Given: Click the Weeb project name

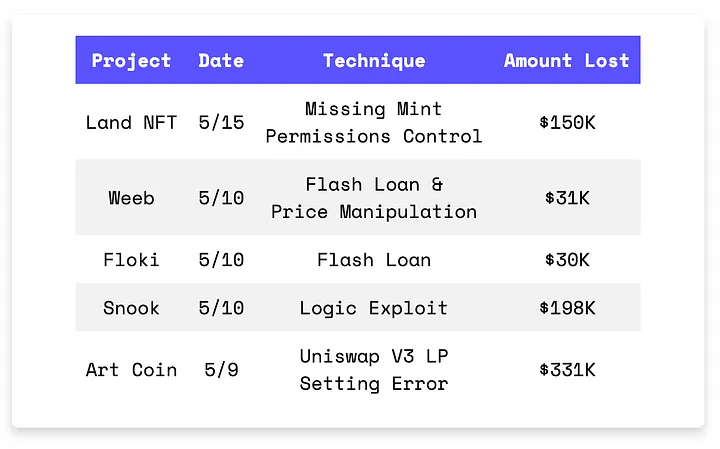Looking at the screenshot, I should (x=131, y=198).
